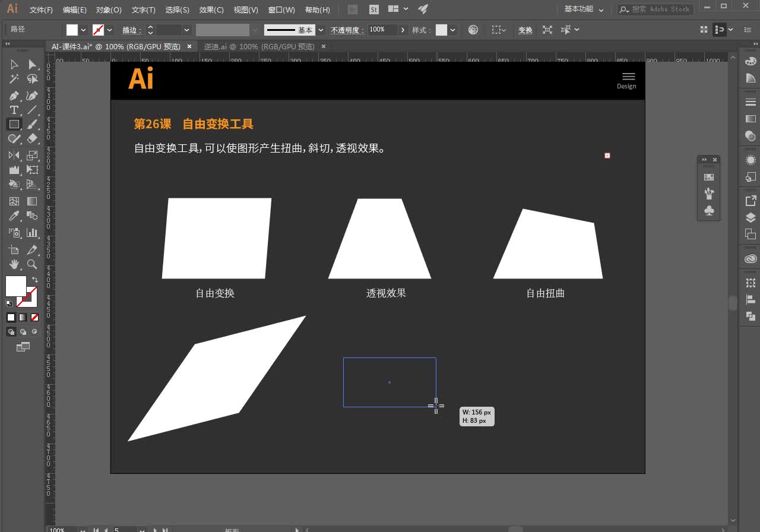Image resolution: width=760 pixels, height=532 pixels.
Task: Open the Adobe Stock search field
Action: [x=655, y=9]
